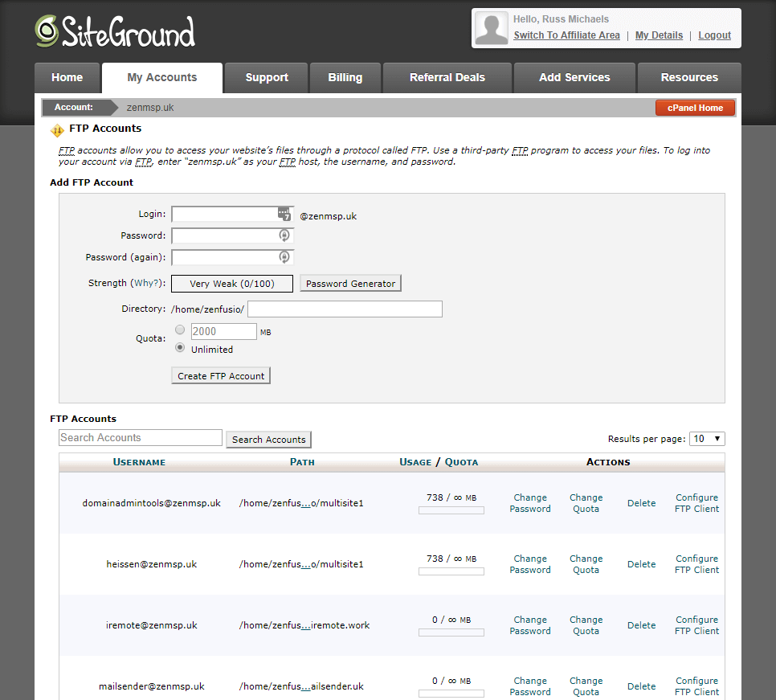Open the Billing tab
Image resolution: width=776 pixels, height=700 pixels.
click(x=345, y=78)
